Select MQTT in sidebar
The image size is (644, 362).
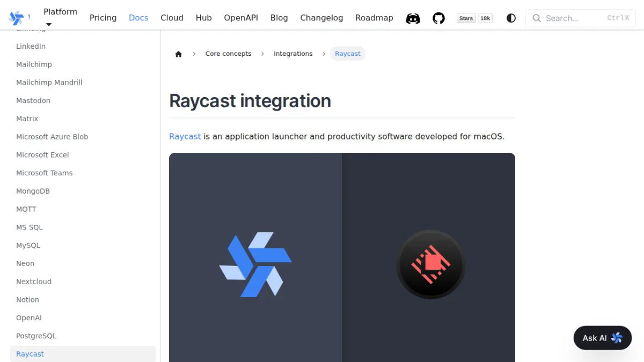[x=26, y=209]
